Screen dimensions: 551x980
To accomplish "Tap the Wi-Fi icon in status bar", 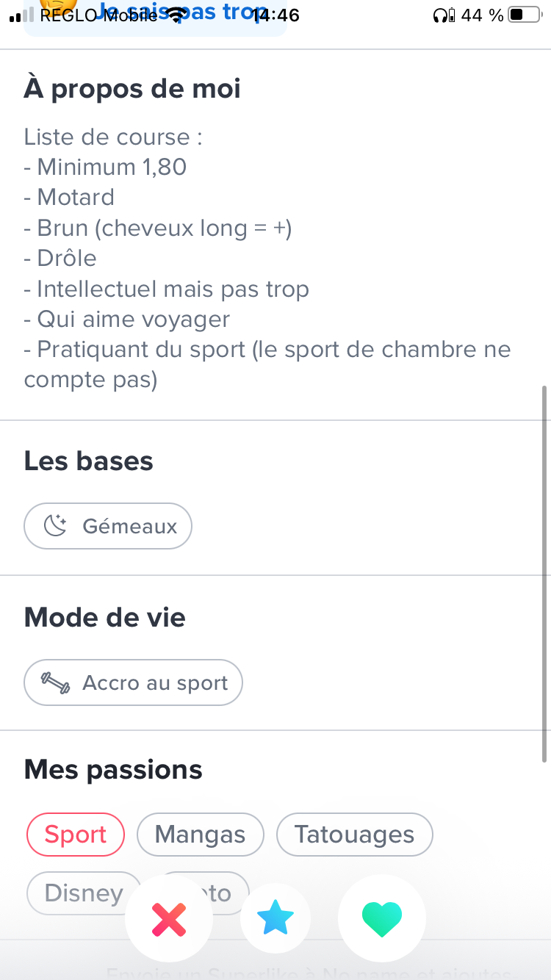I will pyautogui.click(x=175, y=15).
